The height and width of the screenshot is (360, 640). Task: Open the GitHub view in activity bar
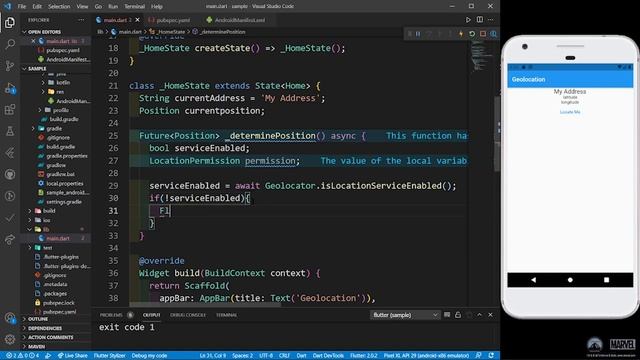tap(10, 174)
